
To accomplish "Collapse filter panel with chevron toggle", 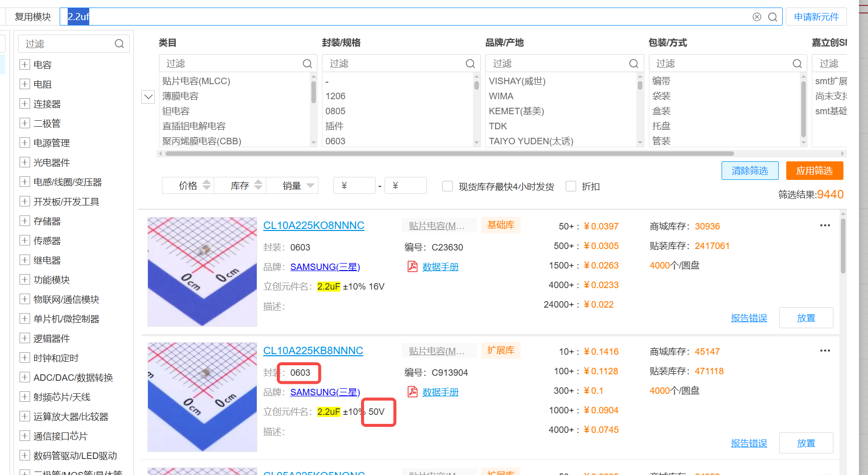I will pos(148,97).
